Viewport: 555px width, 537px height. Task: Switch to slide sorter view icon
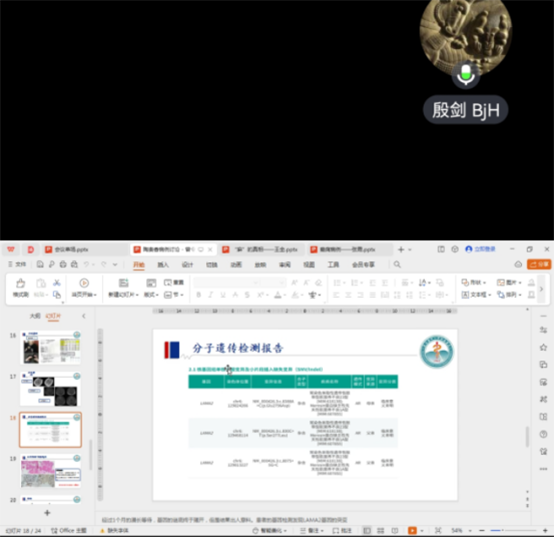[381, 530]
